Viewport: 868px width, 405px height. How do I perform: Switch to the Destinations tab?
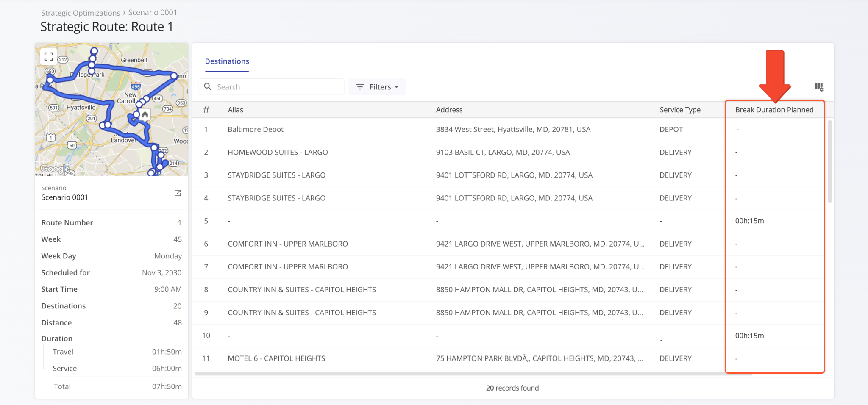point(227,61)
